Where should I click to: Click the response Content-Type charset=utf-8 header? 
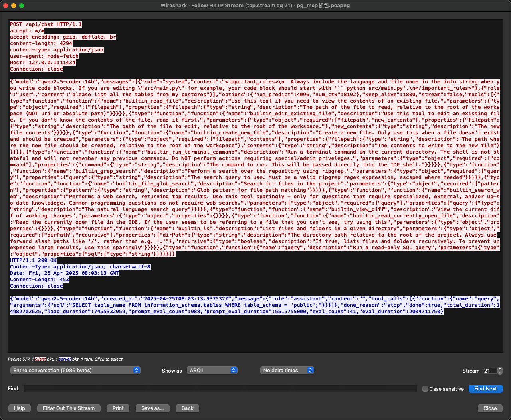pos(80,267)
